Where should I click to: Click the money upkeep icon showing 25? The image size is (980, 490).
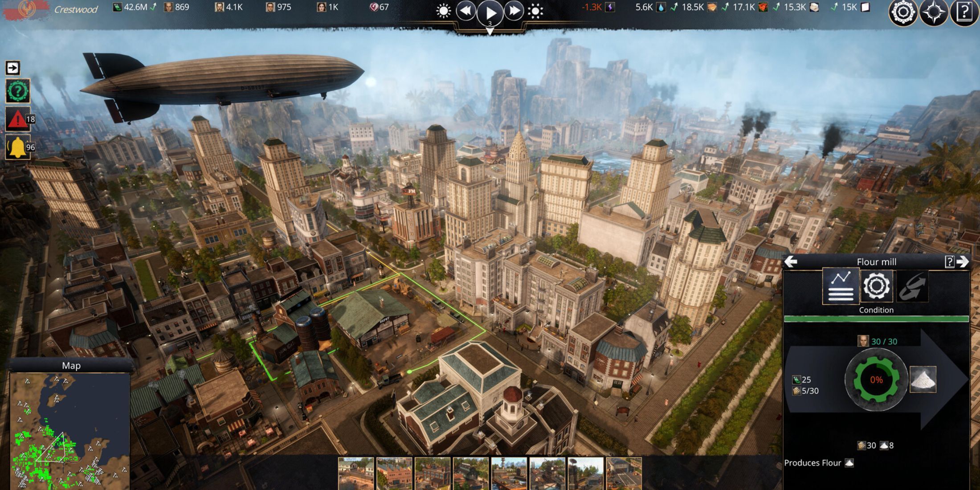796,380
